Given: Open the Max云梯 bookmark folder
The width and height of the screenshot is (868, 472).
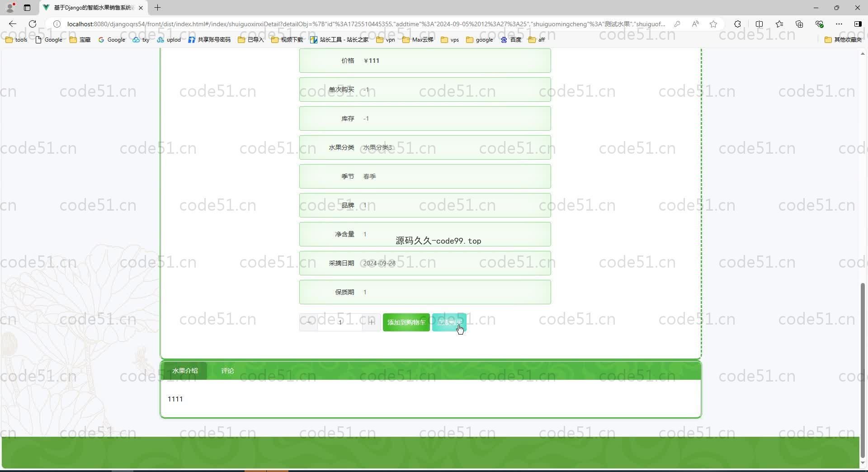Looking at the screenshot, I should pos(418,40).
